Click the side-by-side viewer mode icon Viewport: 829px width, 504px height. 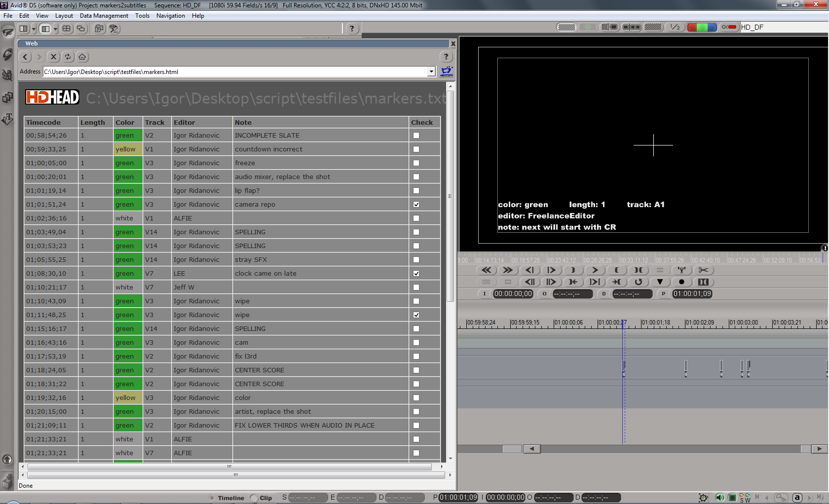pos(632,27)
